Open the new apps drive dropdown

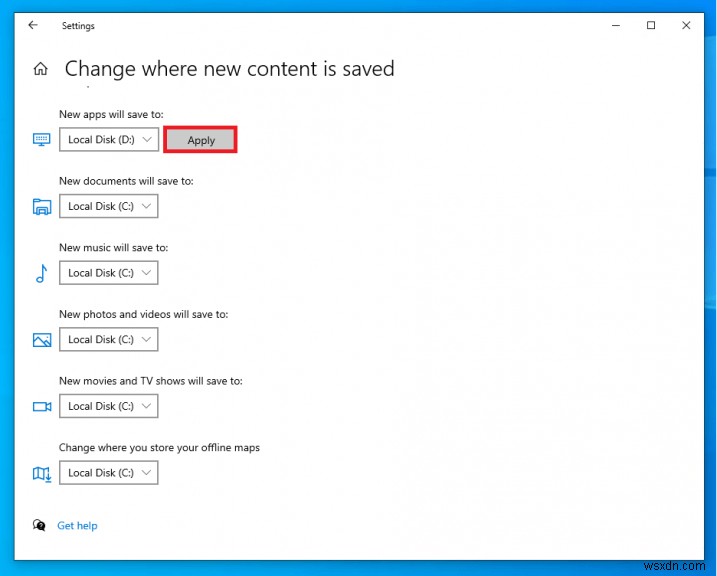pos(109,139)
